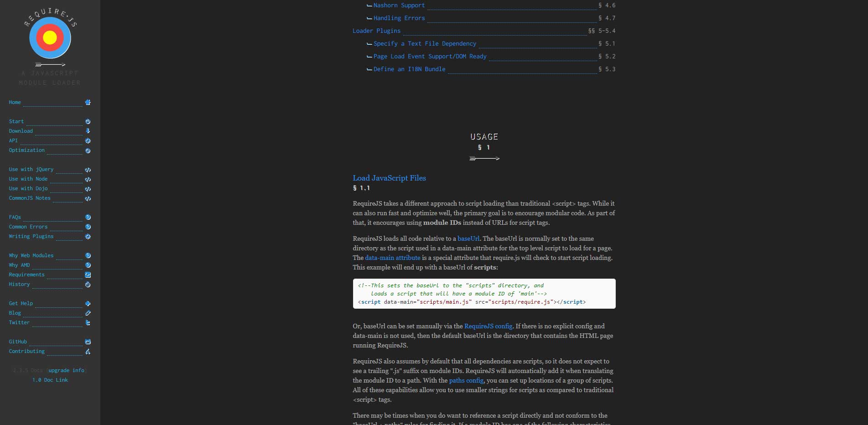Open Use with Dojo page
The image size is (868, 425).
tap(28, 188)
